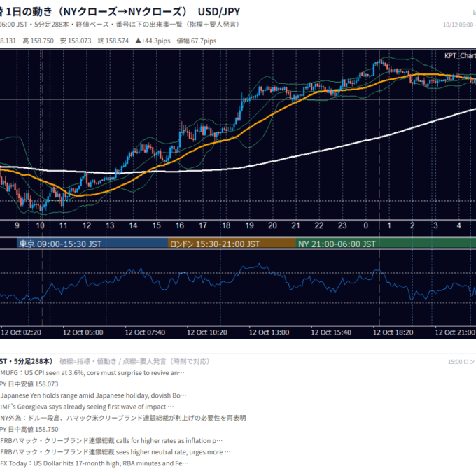Click hour axis label 16
Viewport: 476px width, 476px height.
pos(180,225)
